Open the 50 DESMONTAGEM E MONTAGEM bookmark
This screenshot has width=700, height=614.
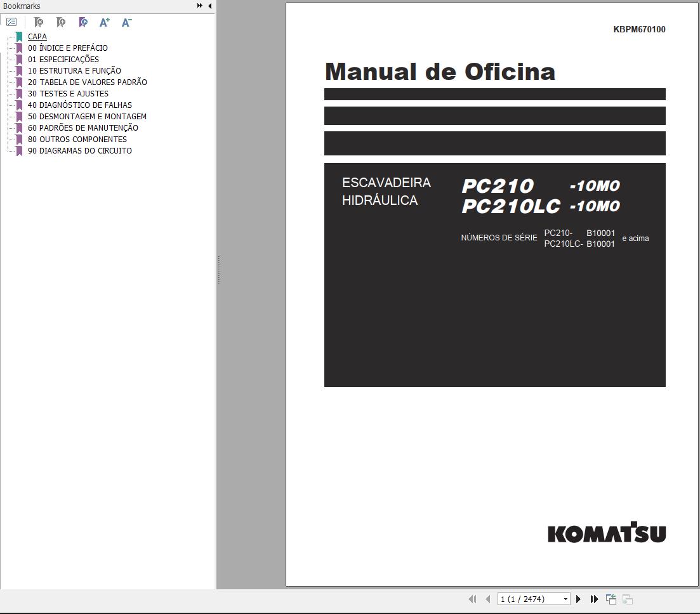click(x=87, y=117)
